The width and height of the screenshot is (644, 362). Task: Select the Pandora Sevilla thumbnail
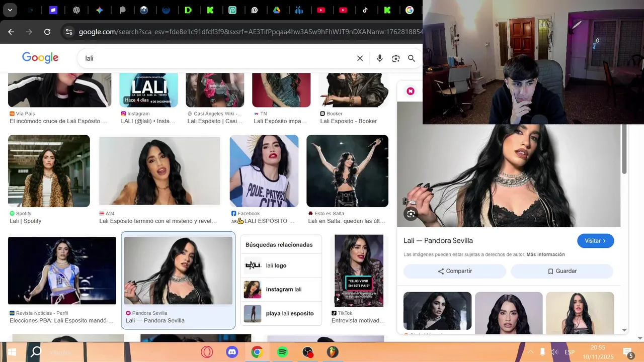click(x=178, y=270)
